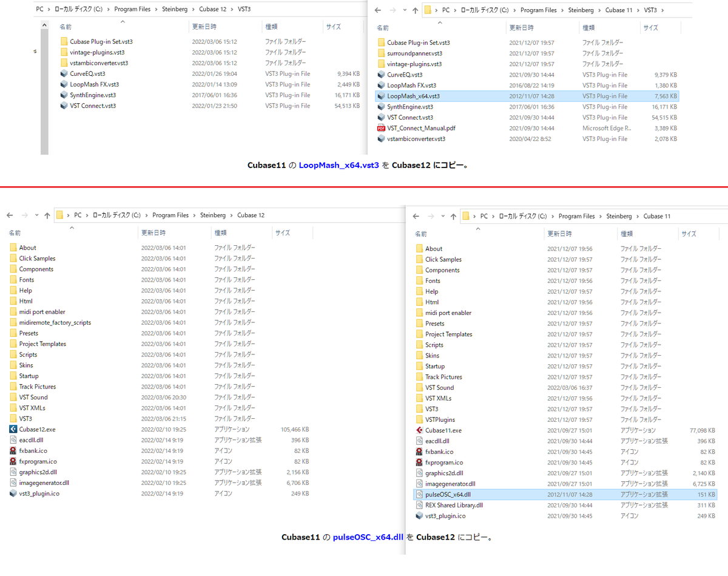
Task: Click address bar folder icon in Cubase 12 main folder window
Action: [x=59, y=215]
